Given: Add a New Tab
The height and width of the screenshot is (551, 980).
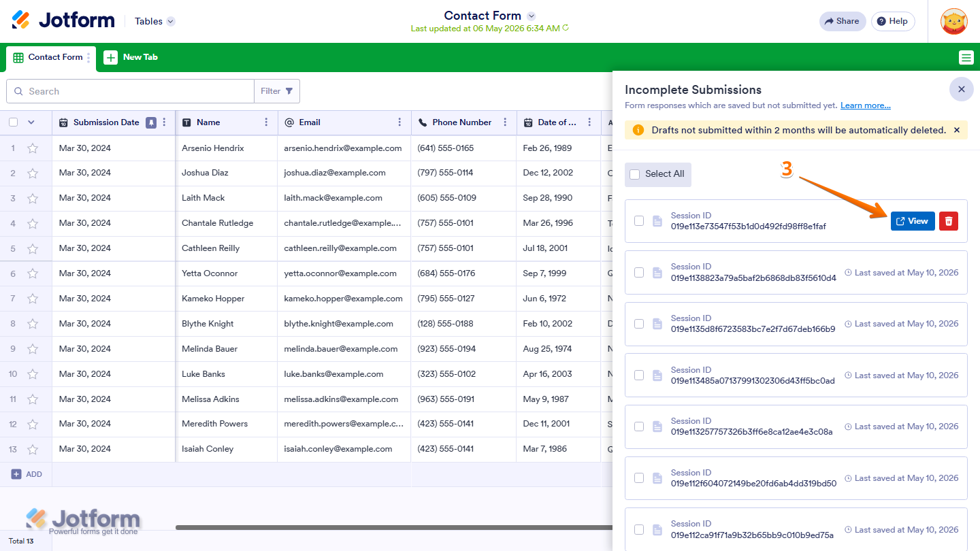Looking at the screenshot, I should pos(131,58).
